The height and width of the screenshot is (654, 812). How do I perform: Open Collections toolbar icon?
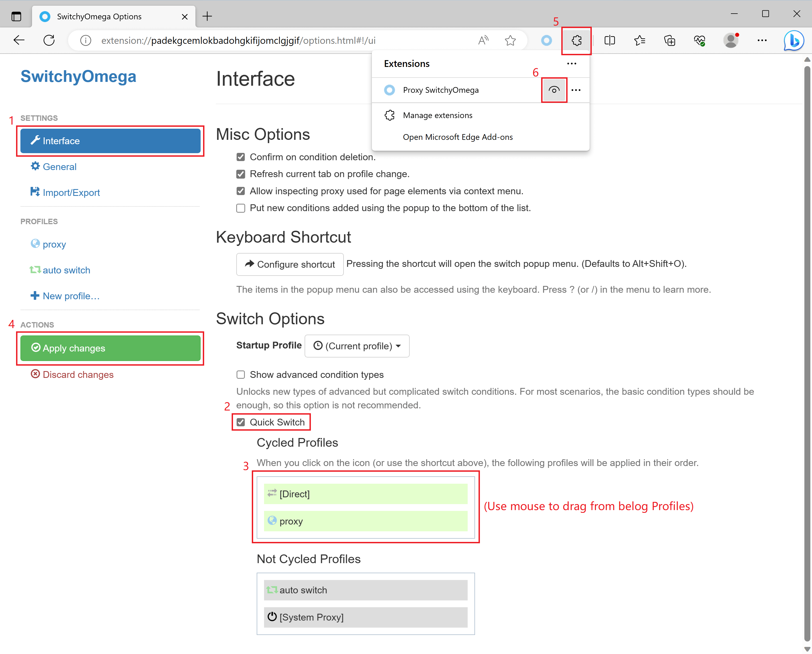click(670, 40)
